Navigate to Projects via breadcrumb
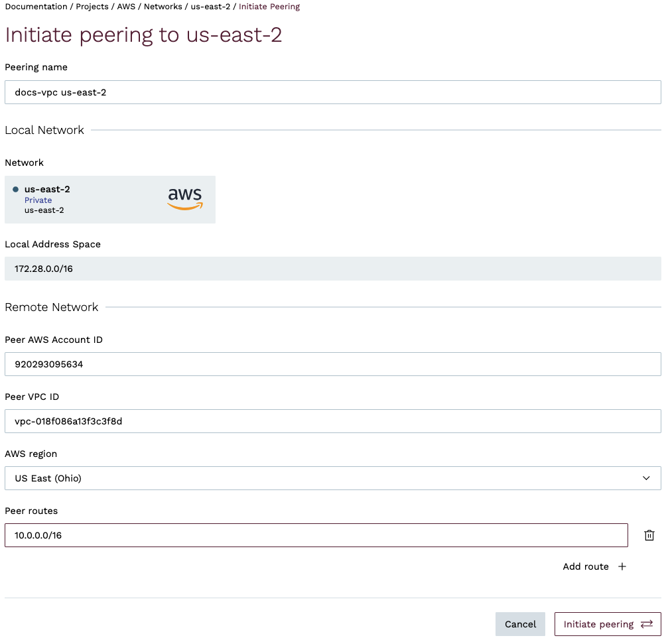The image size is (666, 644). (92, 6)
